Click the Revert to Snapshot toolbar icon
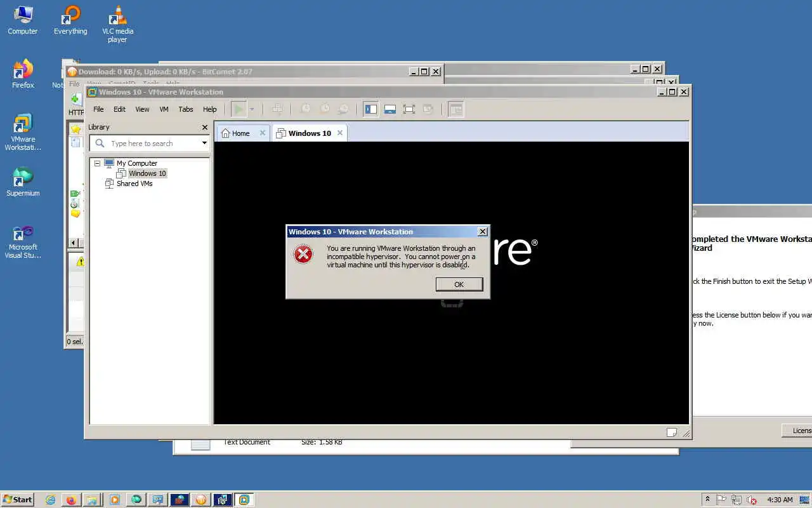Image resolution: width=812 pixels, height=508 pixels. pyautogui.click(x=324, y=109)
